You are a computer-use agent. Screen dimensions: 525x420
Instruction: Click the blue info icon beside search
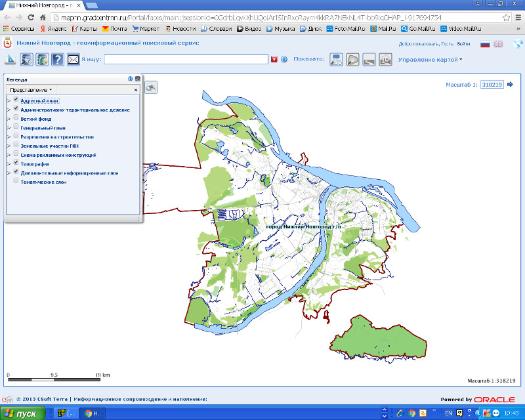point(284,60)
